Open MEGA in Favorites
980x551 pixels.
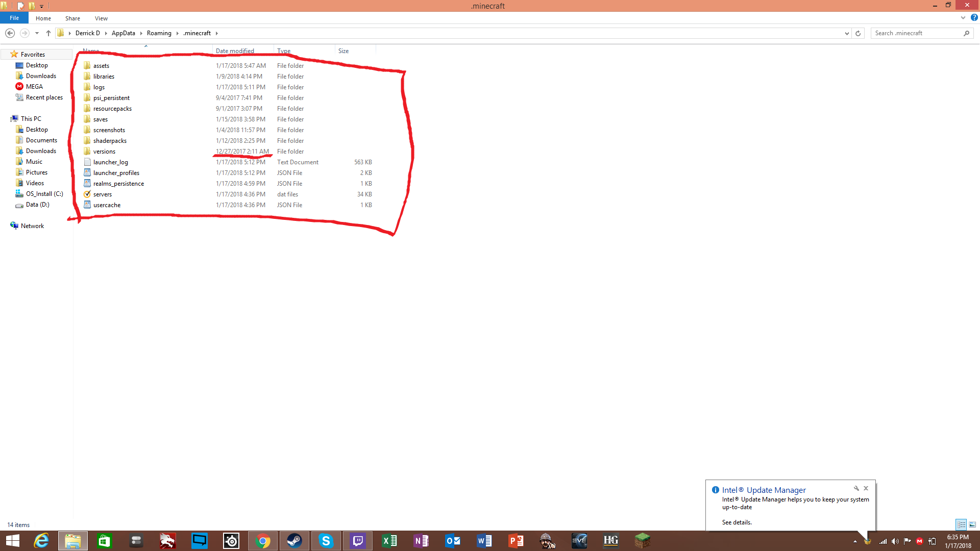34,87
